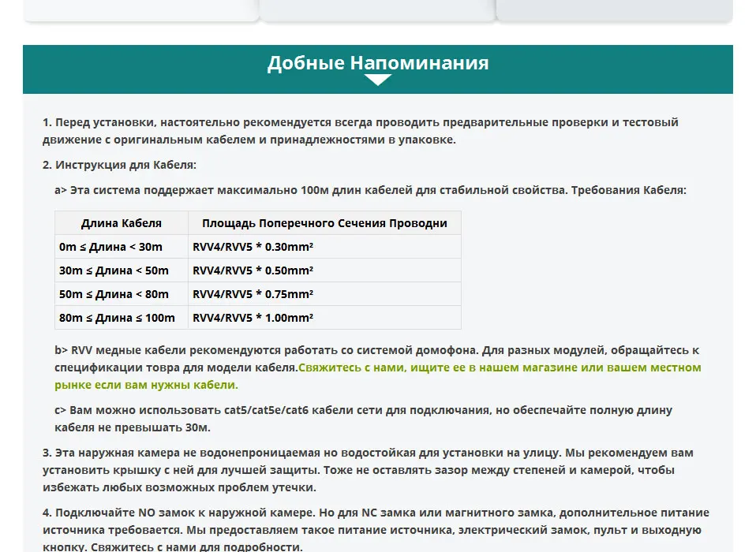Click paragraph '3. Эта наружная камера не водонепроницаемая'
This screenshot has width=756, height=552.
368,470
